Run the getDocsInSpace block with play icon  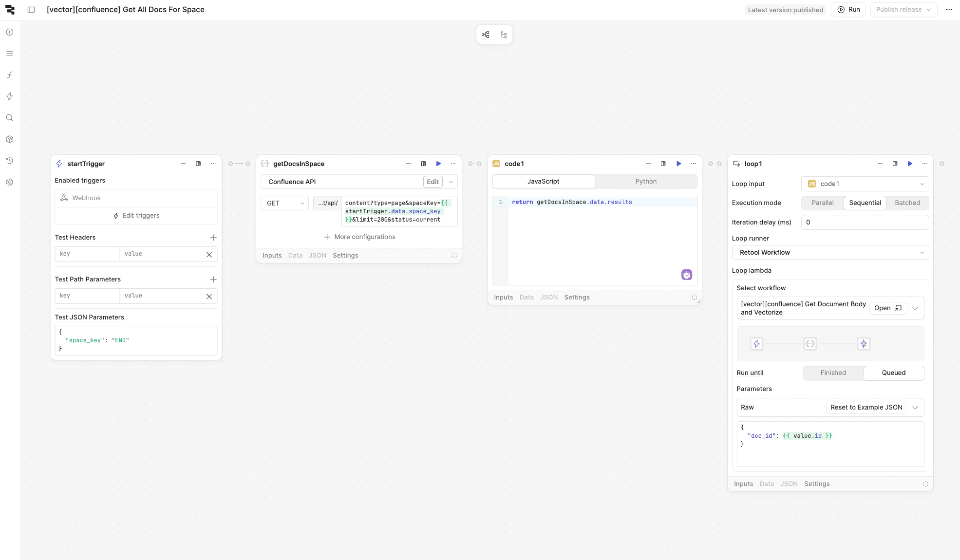pyautogui.click(x=438, y=164)
